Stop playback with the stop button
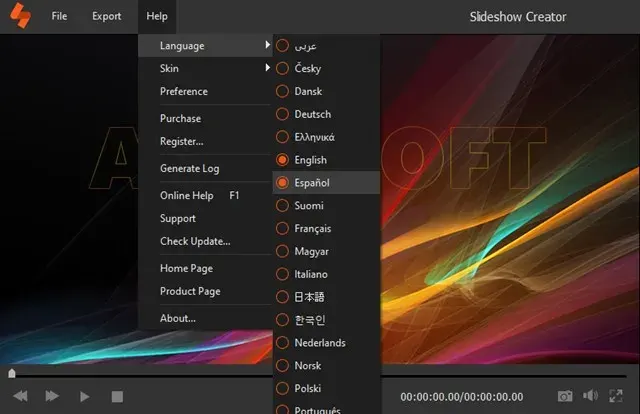This screenshot has width=640, height=414. click(x=117, y=396)
